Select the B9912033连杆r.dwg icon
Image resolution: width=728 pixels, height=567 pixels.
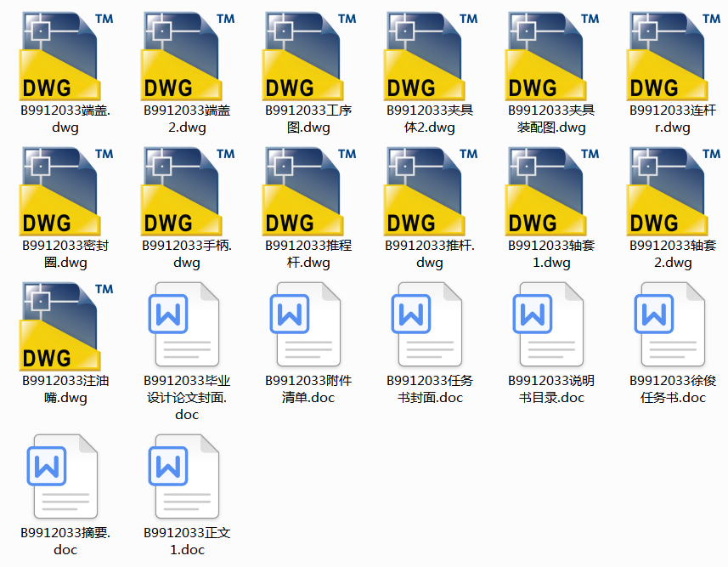point(674,56)
